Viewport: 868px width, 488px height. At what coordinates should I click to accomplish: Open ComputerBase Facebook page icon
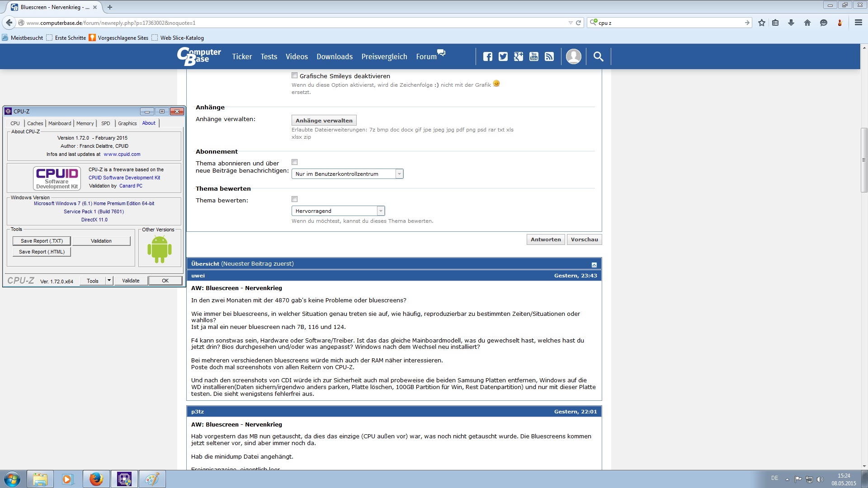[x=487, y=56]
